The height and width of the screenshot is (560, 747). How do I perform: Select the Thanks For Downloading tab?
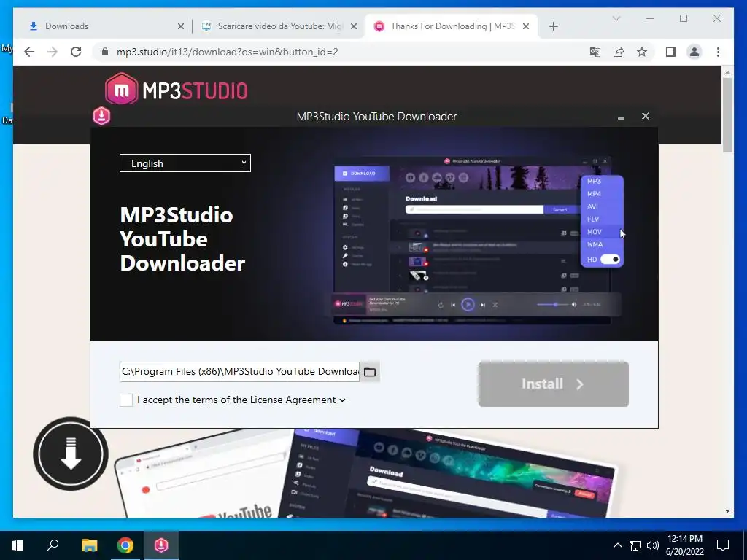451,26
